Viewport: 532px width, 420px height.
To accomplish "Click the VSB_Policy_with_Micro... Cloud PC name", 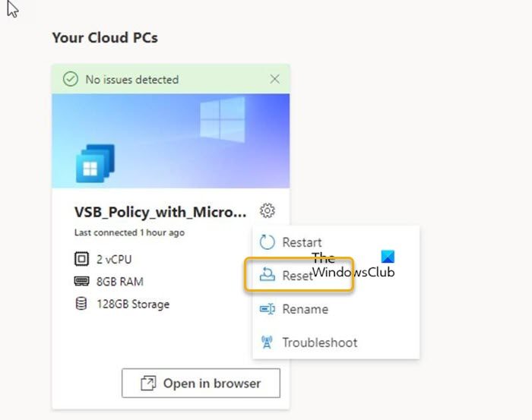I will tap(160, 212).
